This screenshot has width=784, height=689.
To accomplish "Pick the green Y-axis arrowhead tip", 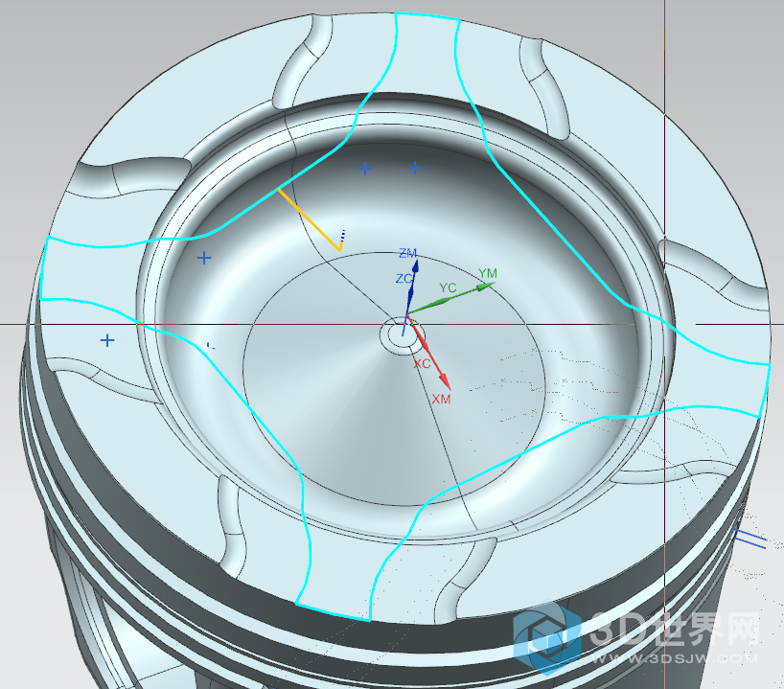I will pos(486,287).
